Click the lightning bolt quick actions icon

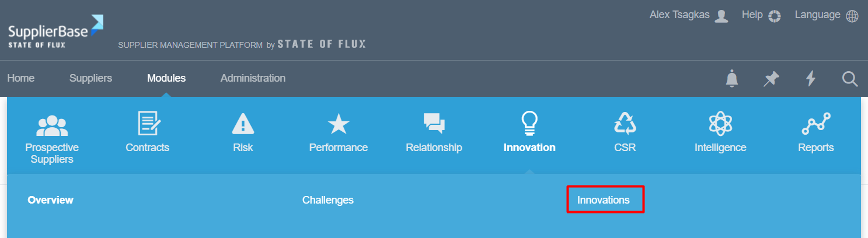(x=810, y=78)
